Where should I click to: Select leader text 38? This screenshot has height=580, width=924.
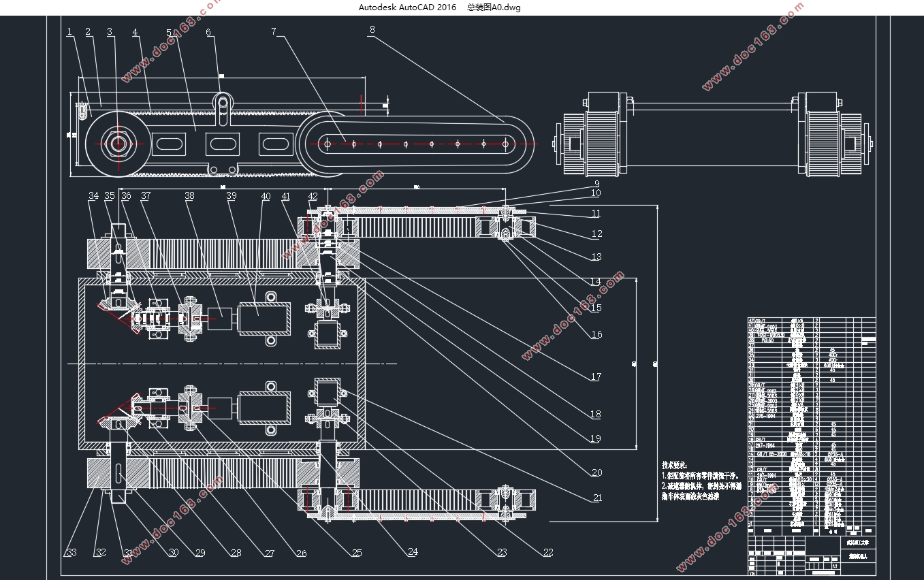189,196
